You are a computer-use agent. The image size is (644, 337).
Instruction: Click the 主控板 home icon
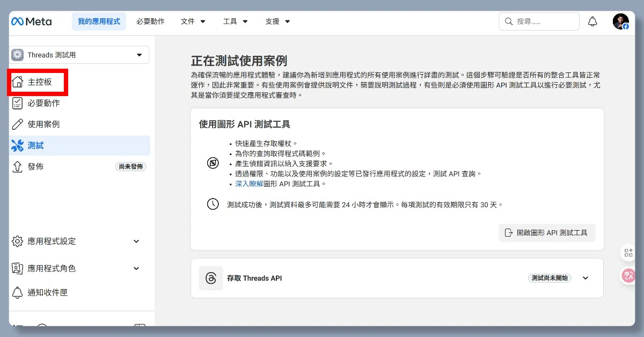18,82
